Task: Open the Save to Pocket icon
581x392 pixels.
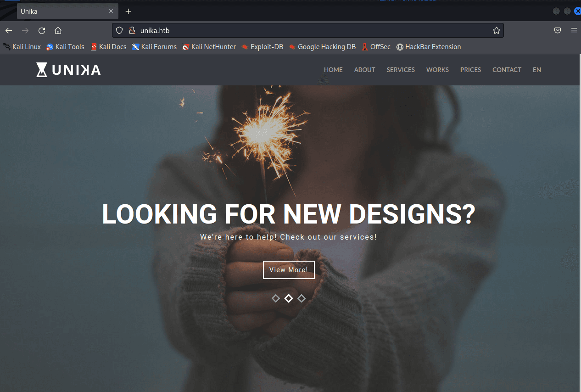Action: coord(558,31)
